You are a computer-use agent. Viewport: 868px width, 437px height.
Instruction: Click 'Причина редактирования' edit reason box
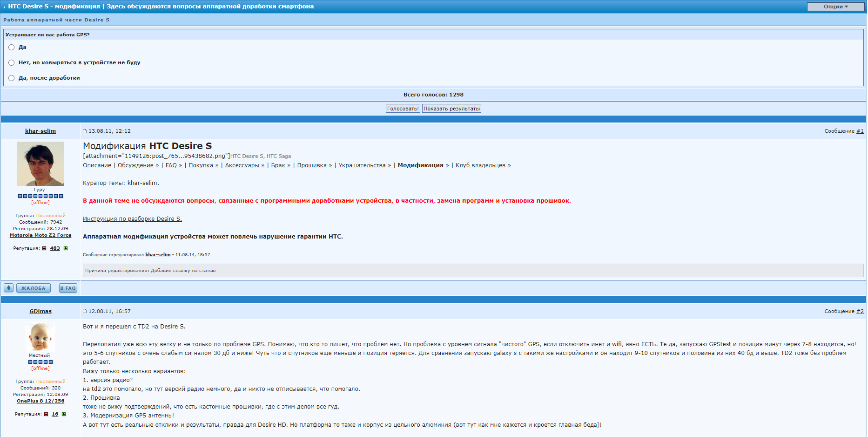pos(473,271)
